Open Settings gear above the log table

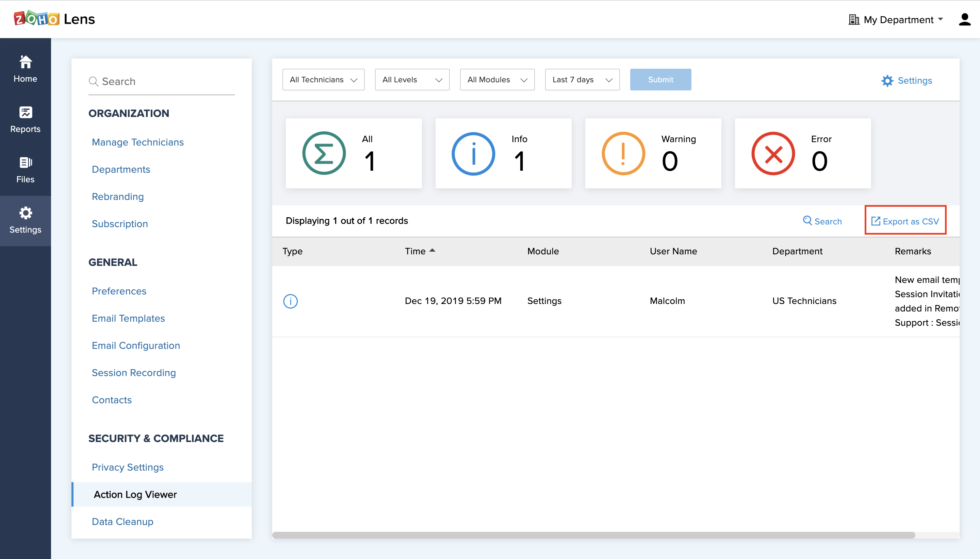(906, 81)
